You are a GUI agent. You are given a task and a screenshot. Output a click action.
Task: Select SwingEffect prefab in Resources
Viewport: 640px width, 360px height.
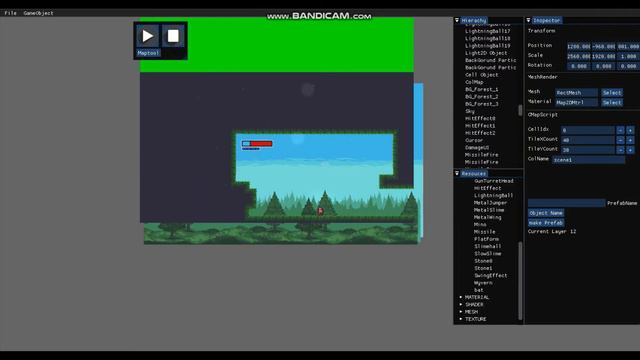491,276
